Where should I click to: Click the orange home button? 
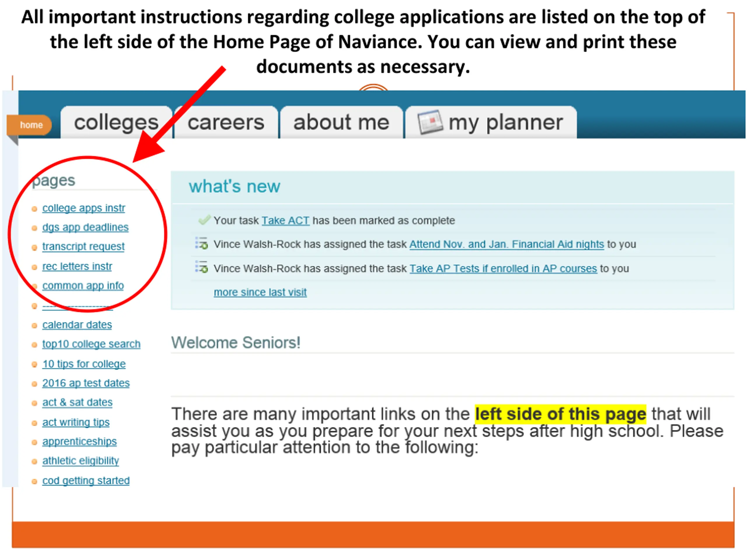click(x=29, y=125)
